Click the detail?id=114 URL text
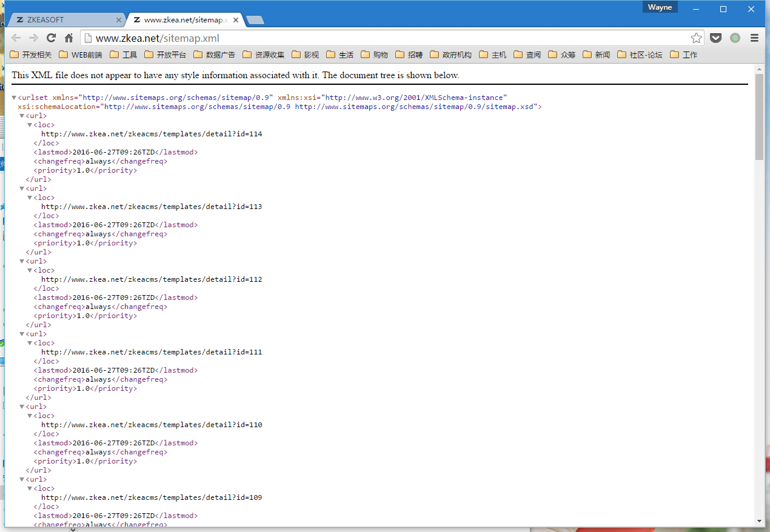 point(152,134)
